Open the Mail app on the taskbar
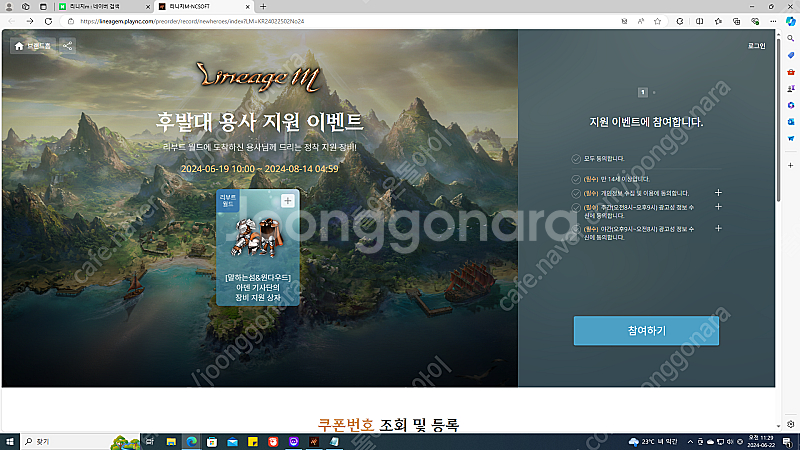The width and height of the screenshot is (800, 450). (232, 442)
